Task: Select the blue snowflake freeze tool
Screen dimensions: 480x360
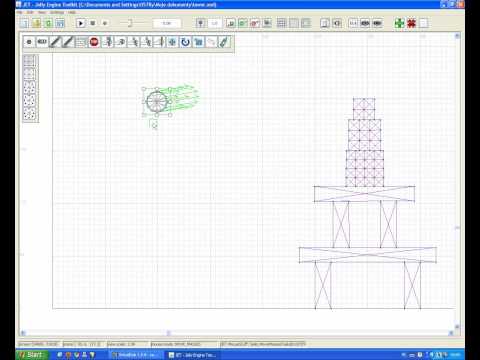Action: tap(172, 42)
